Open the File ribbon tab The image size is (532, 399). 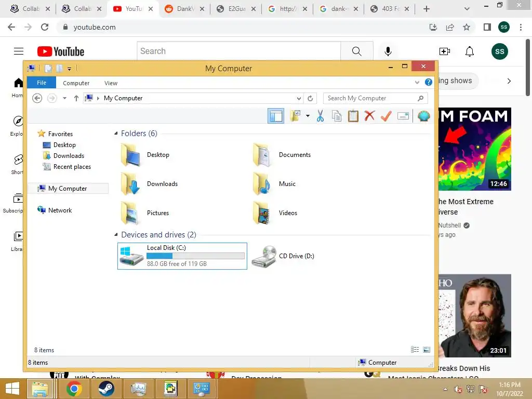(42, 83)
